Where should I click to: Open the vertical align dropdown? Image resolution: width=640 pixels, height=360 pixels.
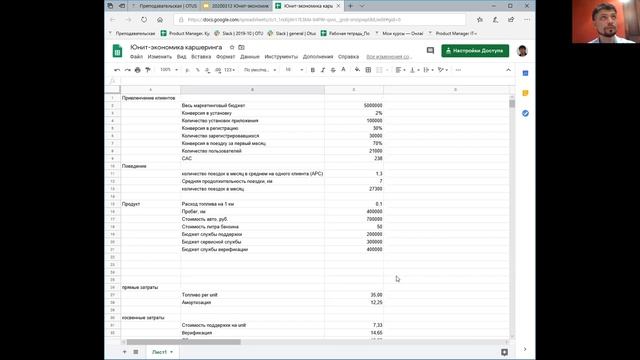pos(414,70)
